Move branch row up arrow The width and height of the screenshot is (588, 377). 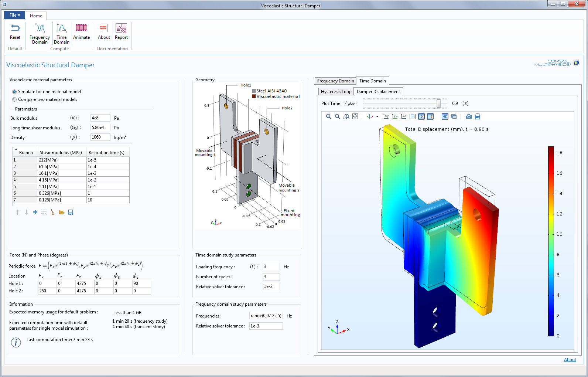coord(17,212)
